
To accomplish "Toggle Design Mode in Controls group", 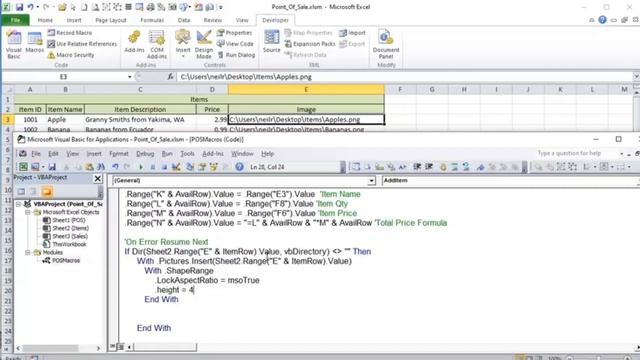I will (x=204, y=44).
